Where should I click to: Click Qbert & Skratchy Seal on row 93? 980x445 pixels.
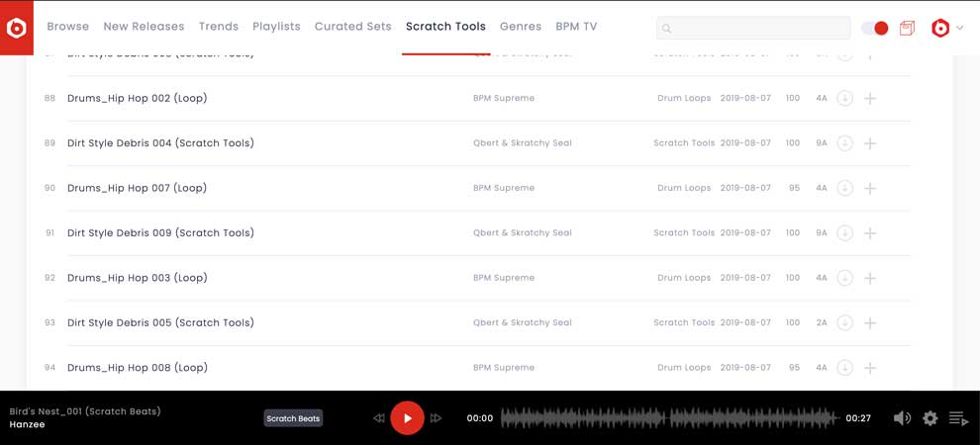point(523,322)
